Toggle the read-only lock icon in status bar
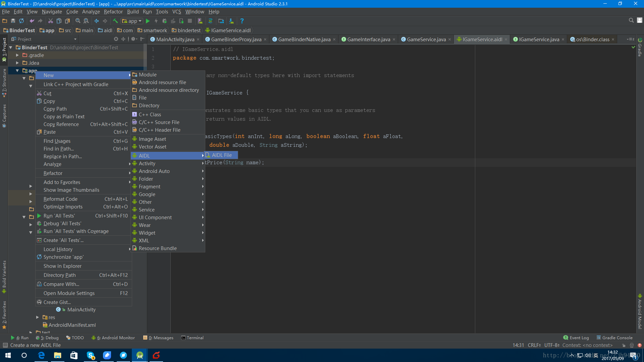The width and height of the screenshot is (644, 362). click(624, 345)
